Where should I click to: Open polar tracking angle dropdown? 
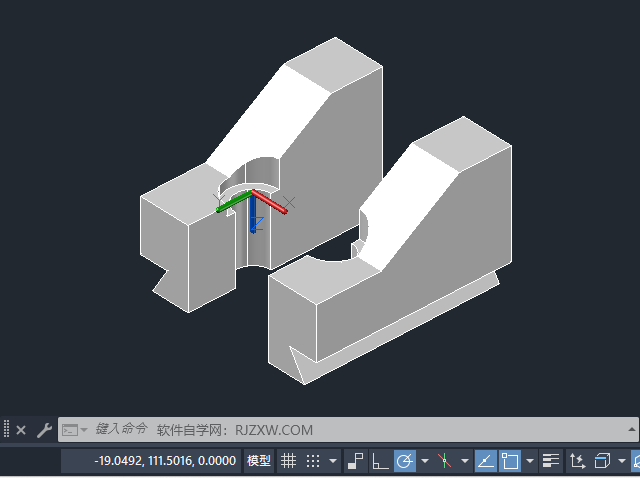click(x=425, y=461)
